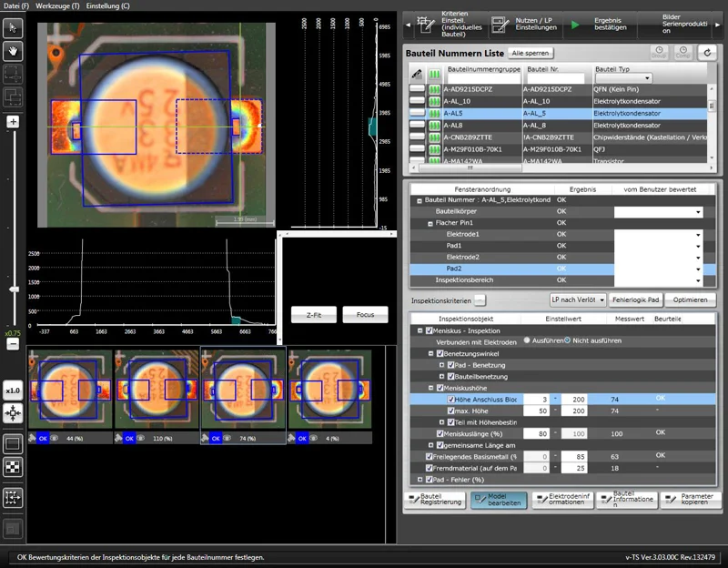Click the zoom in plus button
728x568 pixels.
pos(13,122)
